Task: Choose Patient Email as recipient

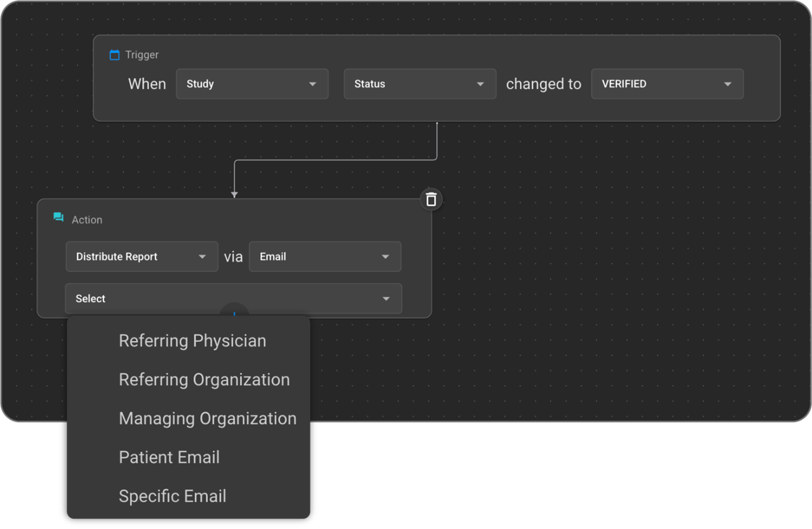Action: [170, 458]
